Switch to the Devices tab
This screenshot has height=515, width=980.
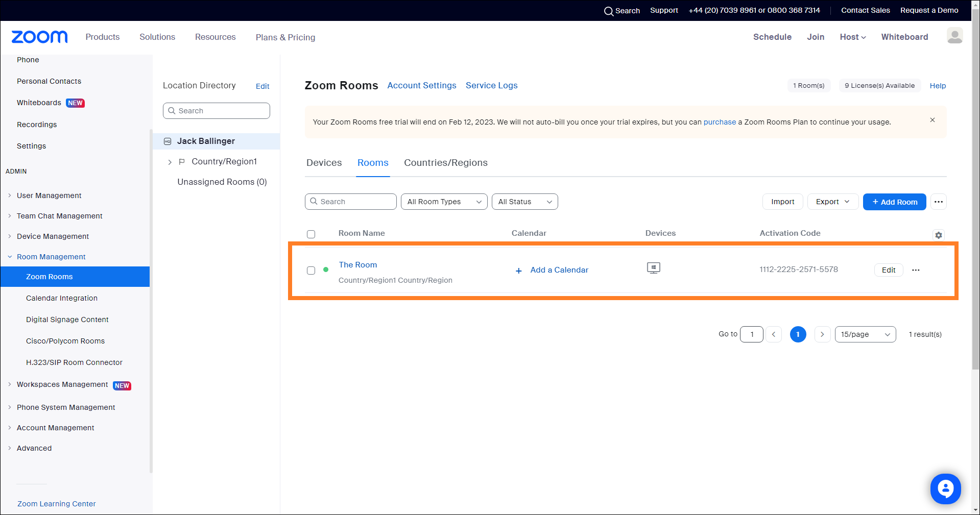click(x=324, y=163)
